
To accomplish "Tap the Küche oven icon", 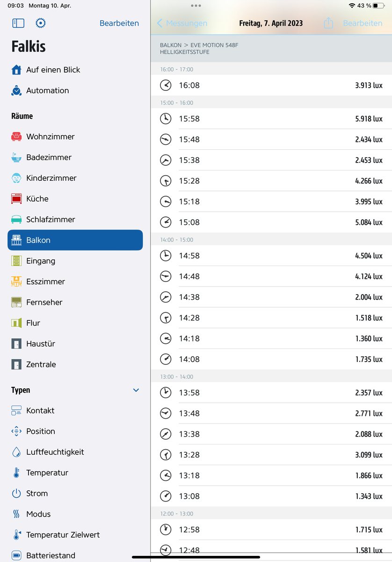I will (16, 199).
